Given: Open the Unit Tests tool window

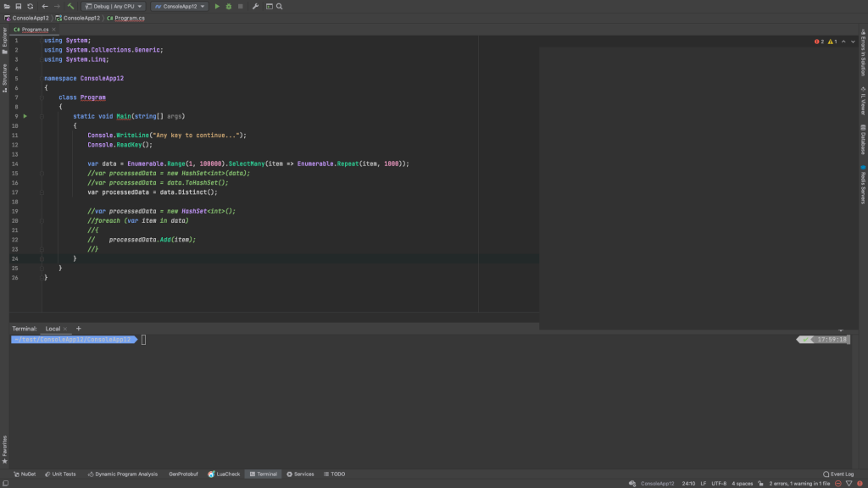Looking at the screenshot, I should pyautogui.click(x=60, y=474).
